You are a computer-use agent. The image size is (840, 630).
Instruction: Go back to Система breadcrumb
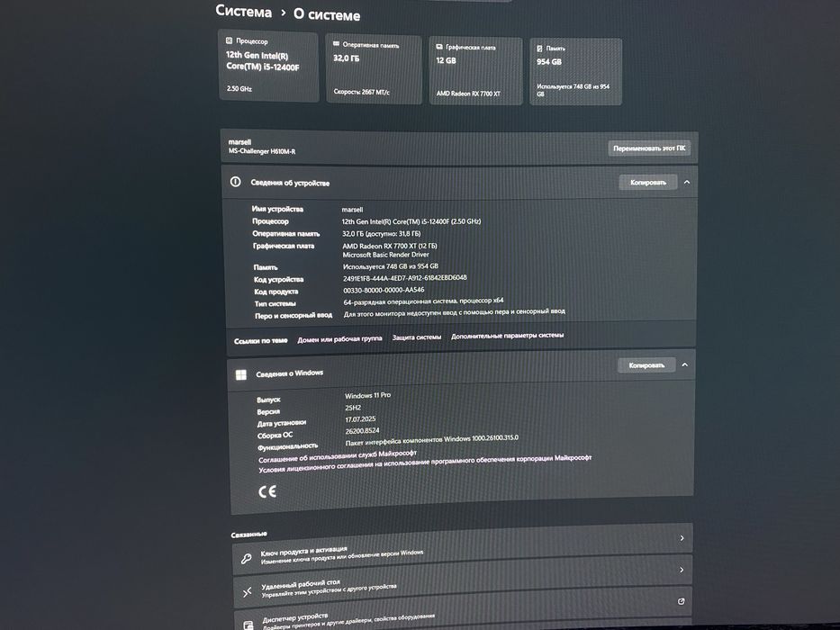pyautogui.click(x=243, y=11)
